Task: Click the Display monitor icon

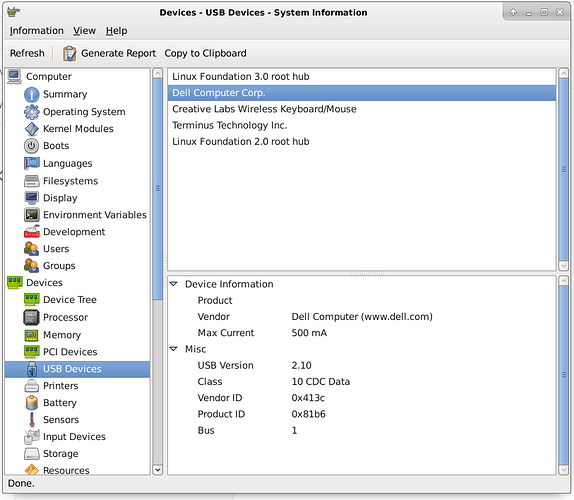Action: [31, 198]
